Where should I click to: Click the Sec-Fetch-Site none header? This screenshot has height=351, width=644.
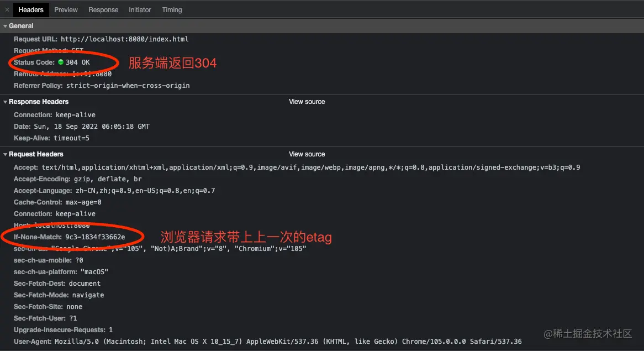click(x=48, y=307)
